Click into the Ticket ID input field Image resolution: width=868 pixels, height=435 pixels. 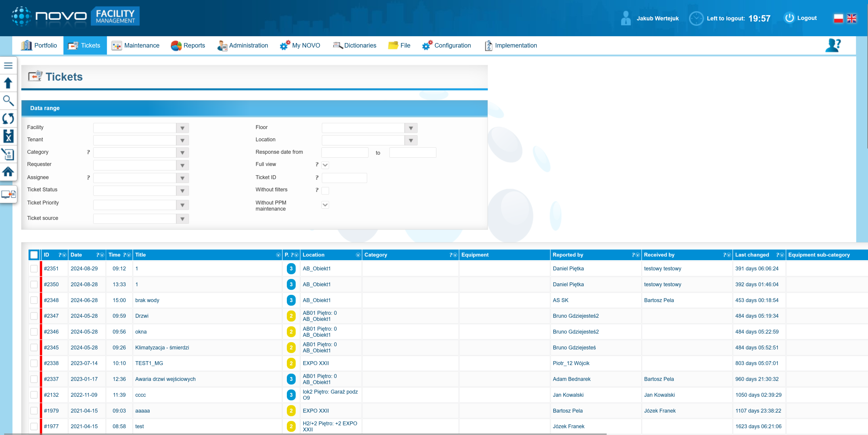point(344,178)
